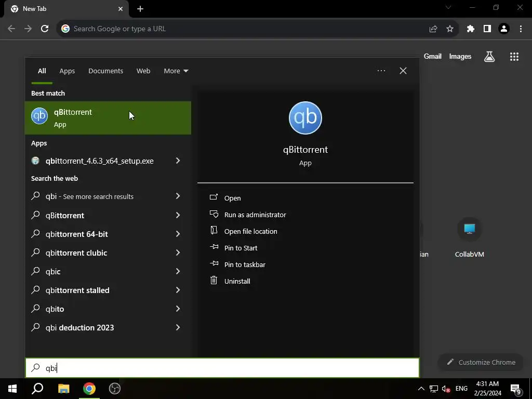Choose Uninstall for qBittorrent
This screenshot has height=399, width=532.
click(237, 281)
